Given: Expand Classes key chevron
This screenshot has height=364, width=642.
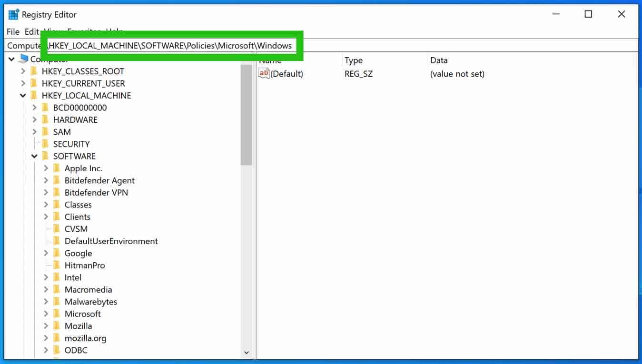Looking at the screenshot, I should pyautogui.click(x=46, y=205).
